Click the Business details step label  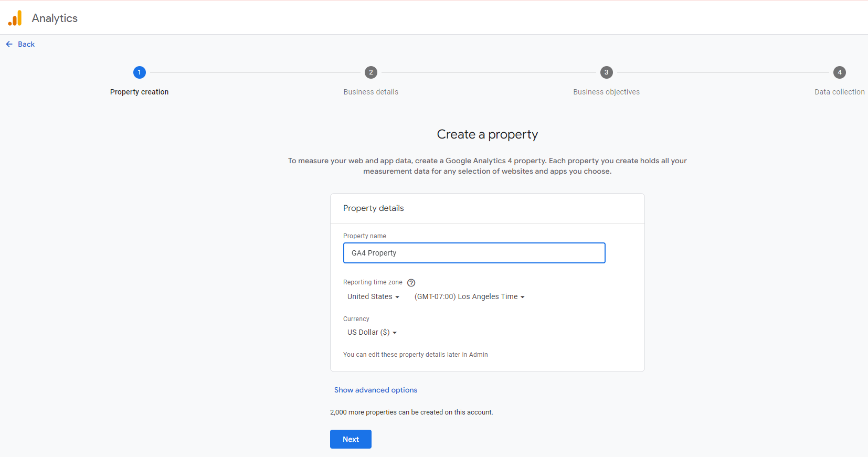[371, 92]
